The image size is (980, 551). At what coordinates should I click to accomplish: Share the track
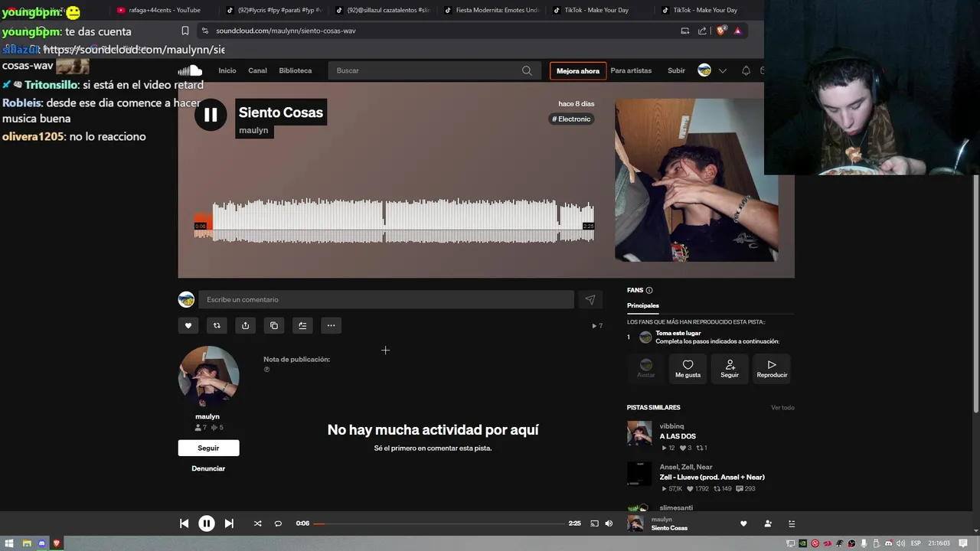coord(245,325)
